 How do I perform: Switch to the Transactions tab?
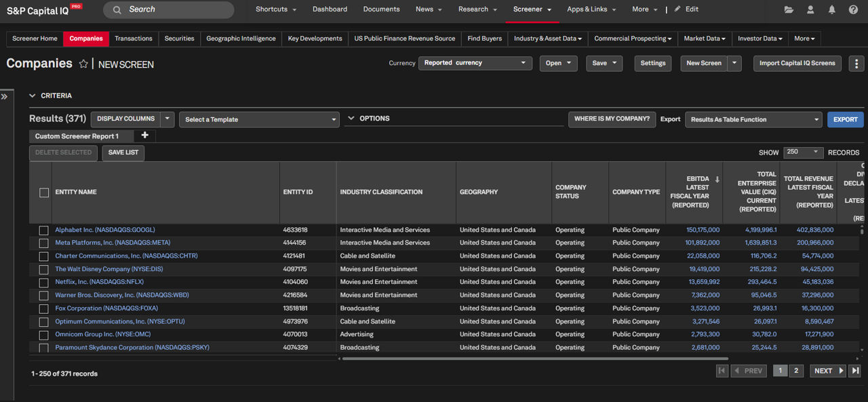tap(134, 39)
